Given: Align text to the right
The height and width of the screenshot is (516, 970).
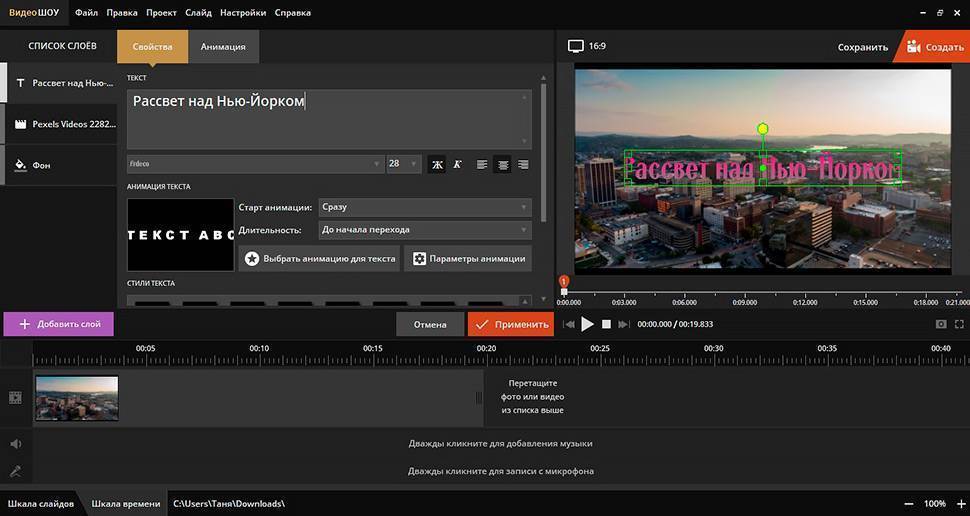Looking at the screenshot, I should tap(523, 164).
